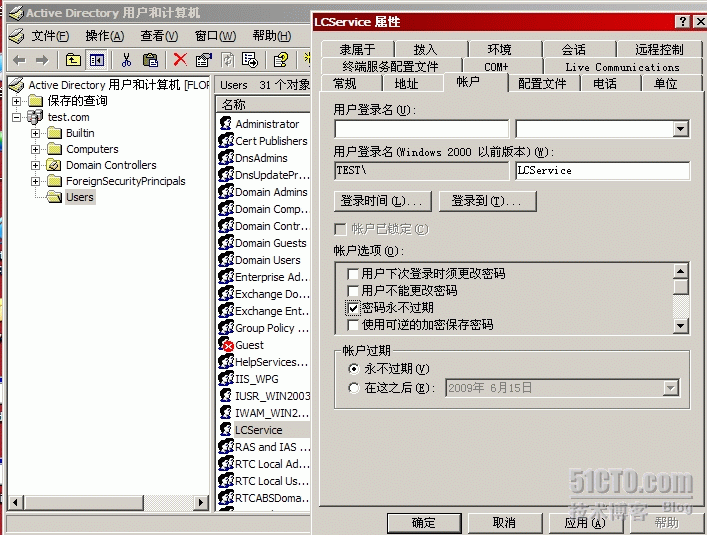This screenshot has height=535, width=707.
Task: Switch to the terminal services profile tab
Action: click(390, 67)
